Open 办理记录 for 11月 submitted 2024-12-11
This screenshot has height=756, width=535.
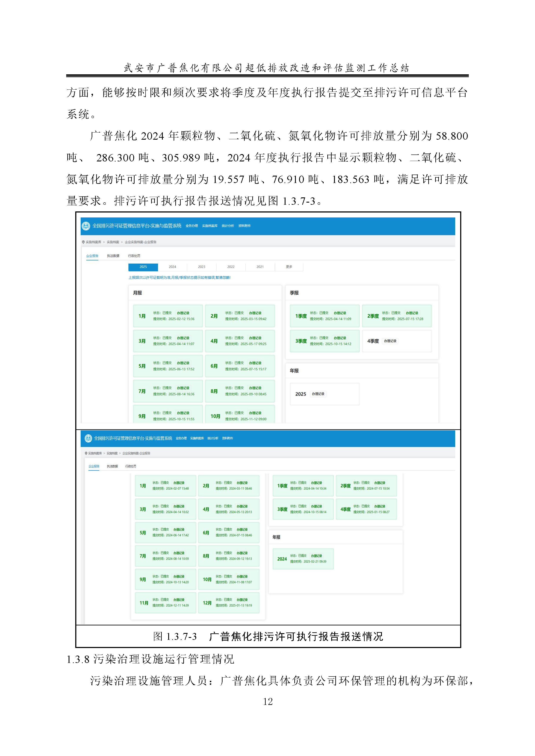[179, 600]
